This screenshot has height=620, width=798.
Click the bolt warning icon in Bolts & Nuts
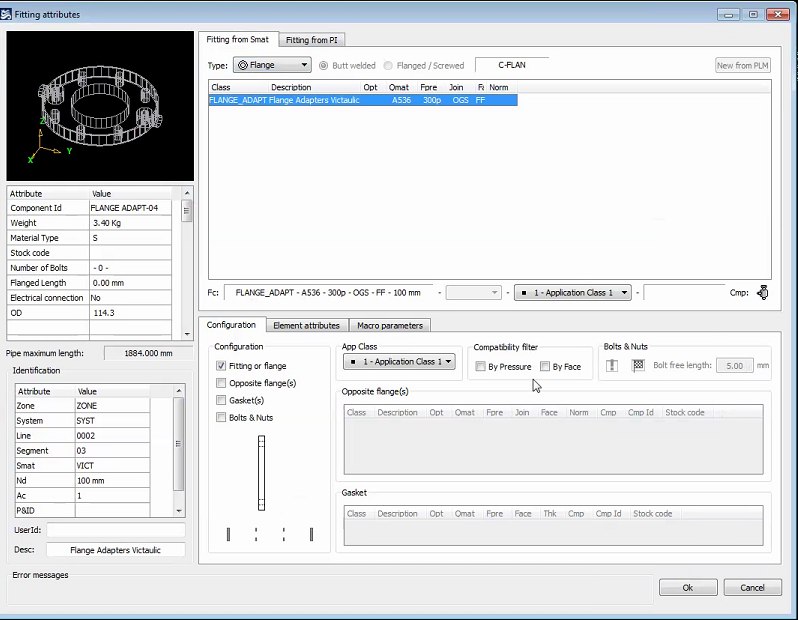[x=612, y=365]
